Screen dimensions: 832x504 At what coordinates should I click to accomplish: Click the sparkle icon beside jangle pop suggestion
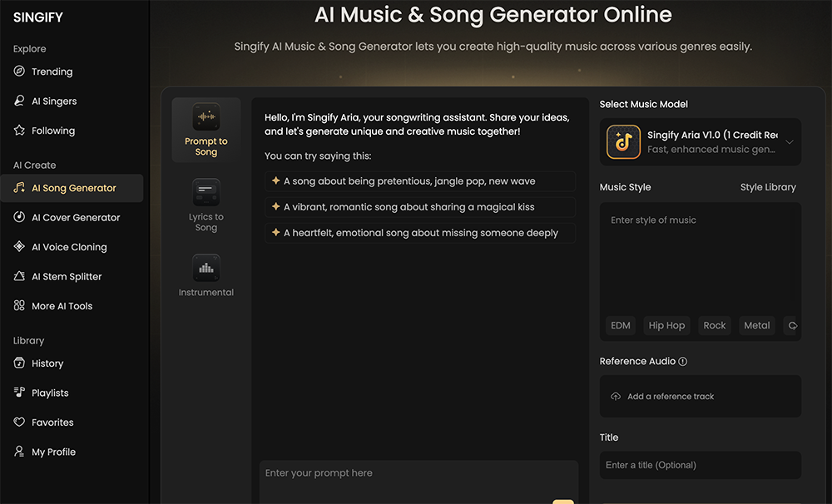[276, 180]
